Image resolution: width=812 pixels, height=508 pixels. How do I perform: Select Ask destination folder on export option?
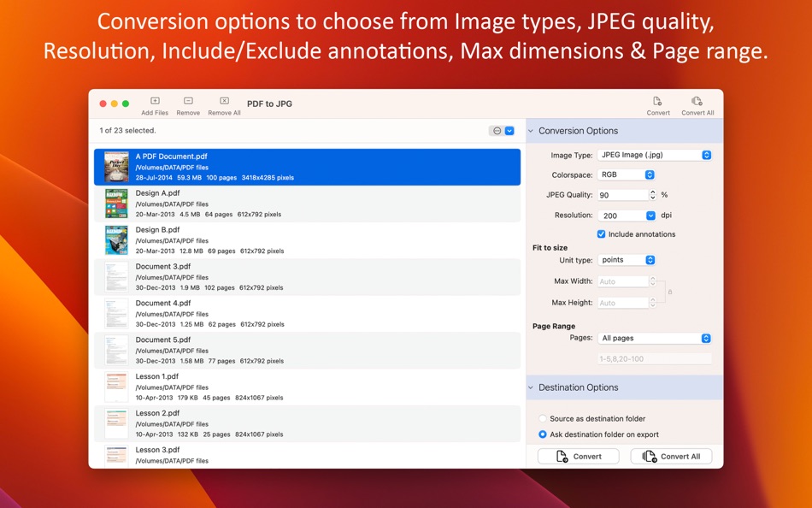(x=542, y=434)
